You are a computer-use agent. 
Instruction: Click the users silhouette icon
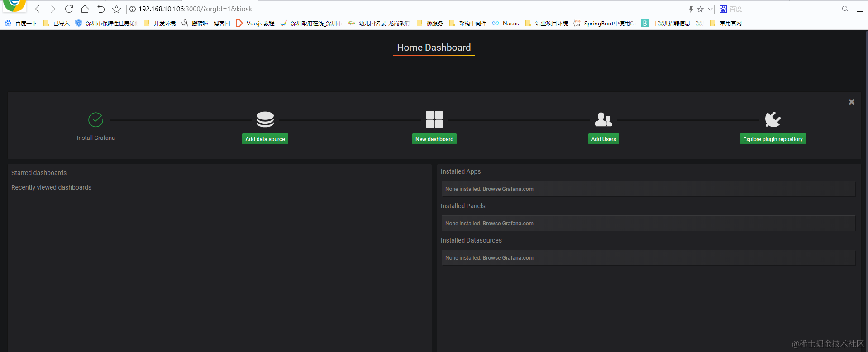point(604,119)
